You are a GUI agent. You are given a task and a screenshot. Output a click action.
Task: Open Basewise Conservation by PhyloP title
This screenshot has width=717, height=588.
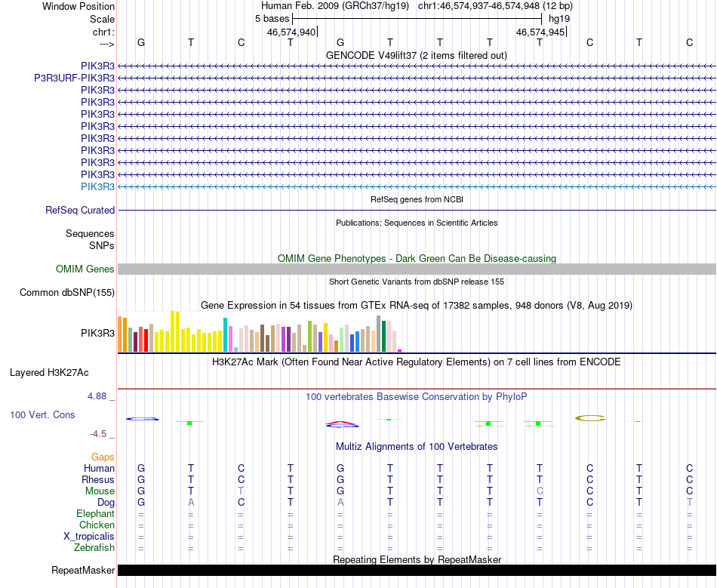click(x=416, y=397)
